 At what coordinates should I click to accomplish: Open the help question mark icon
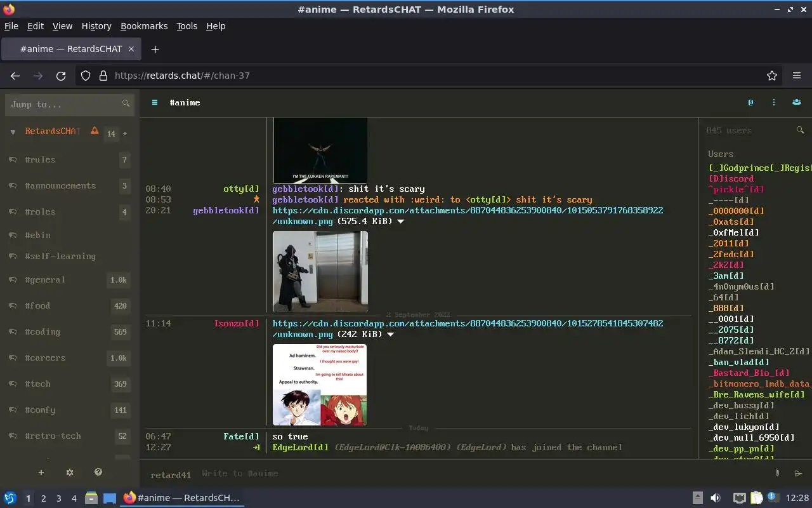[x=98, y=472]
